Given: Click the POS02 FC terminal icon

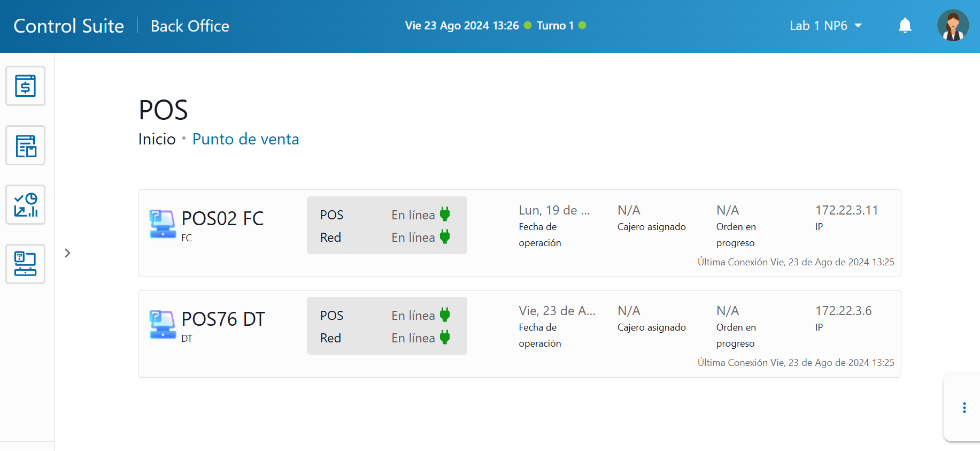Looking at the screenshot, I should click(x=163, y=224).
